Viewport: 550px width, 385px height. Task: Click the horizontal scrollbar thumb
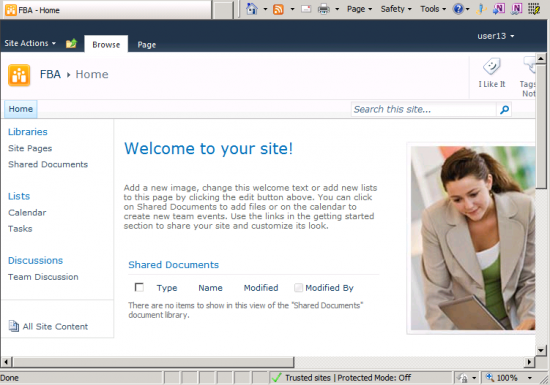[153, 361]
